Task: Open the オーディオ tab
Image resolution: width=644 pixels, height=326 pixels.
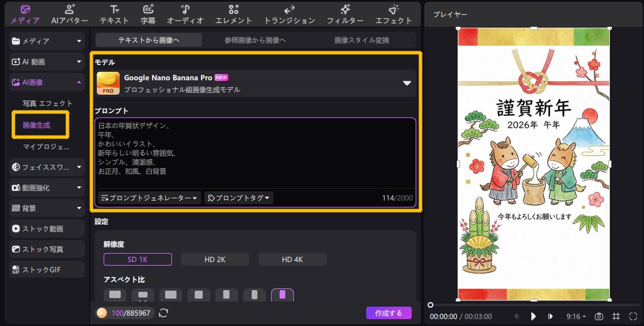Action: [x=185, y=14]
